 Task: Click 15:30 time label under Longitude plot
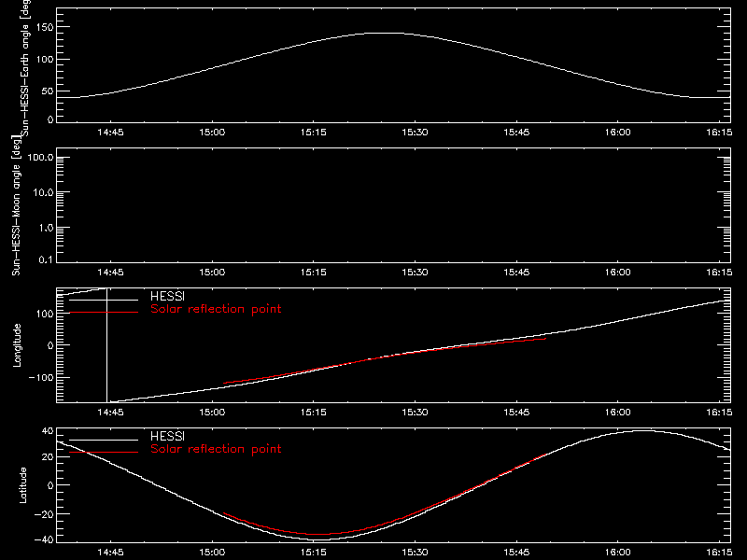coord(415,413)
